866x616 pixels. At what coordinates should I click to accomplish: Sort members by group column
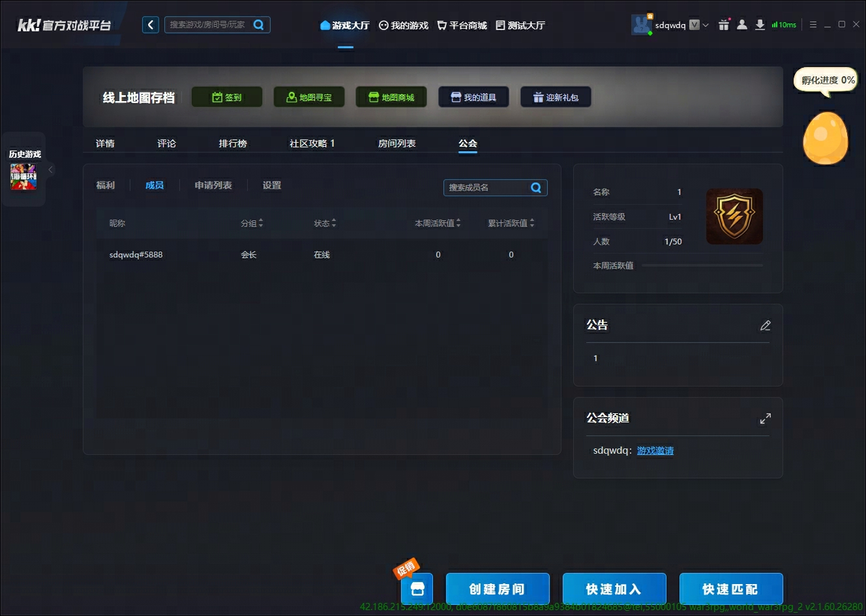pyautogui.click(x=252, y=223)
